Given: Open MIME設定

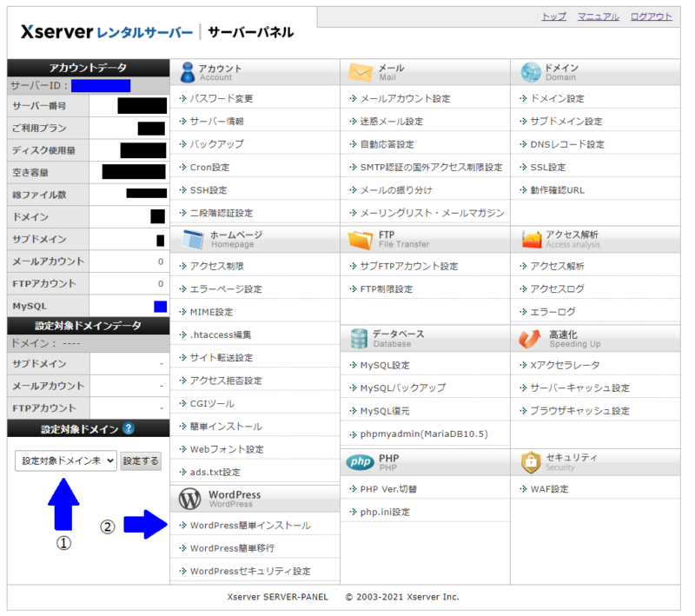Looking at the screenshot, I should point(211,312).
